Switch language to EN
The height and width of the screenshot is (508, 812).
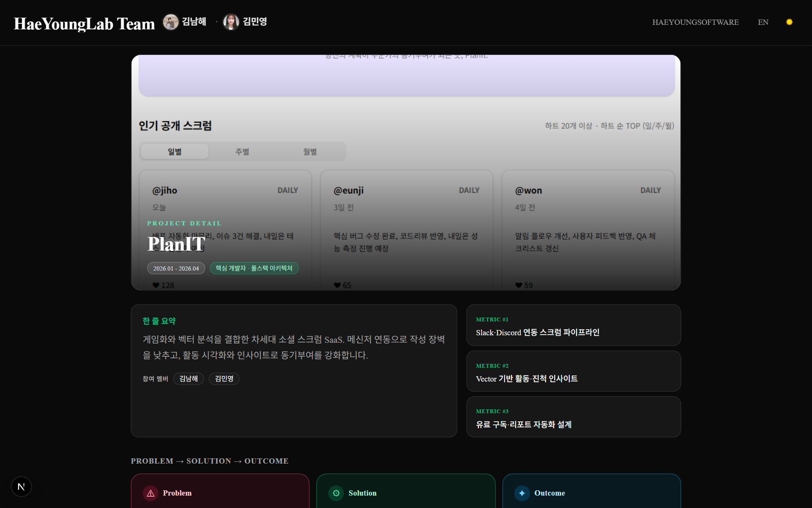[763, 22]
